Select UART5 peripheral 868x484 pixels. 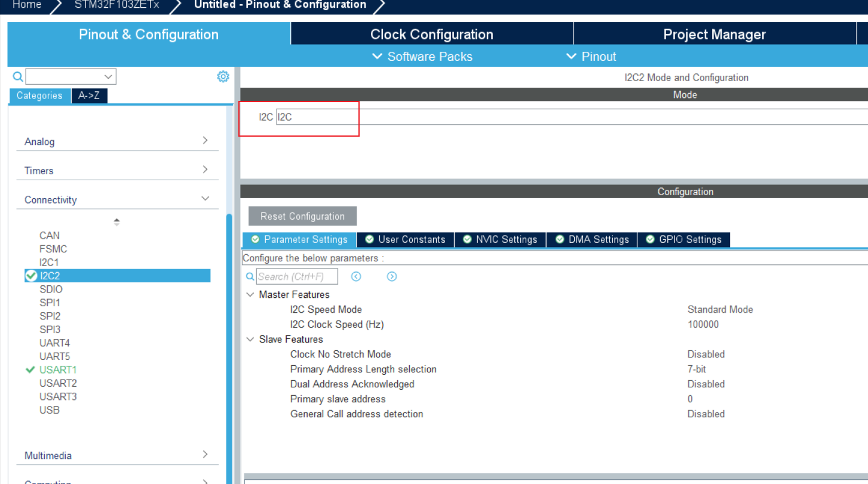coord(54,356)
